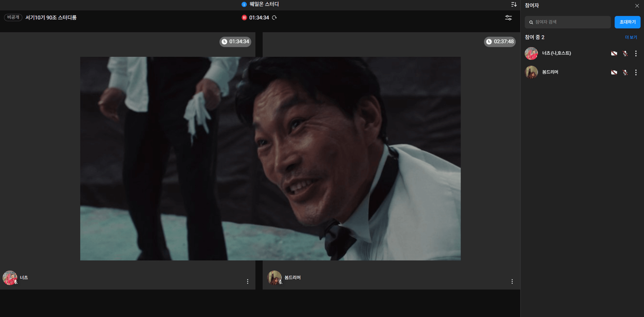Toggle microphone for 봄드리머 in participant list
The image size is (644, 317).
[625, 72]
